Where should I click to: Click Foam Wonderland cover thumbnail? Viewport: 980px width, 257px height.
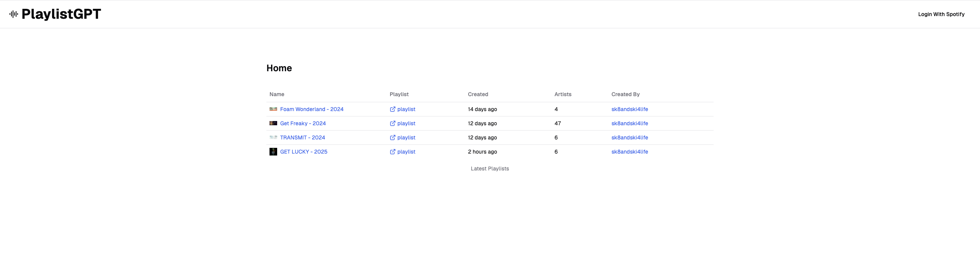pyautogui.click(x=273, y=109)
